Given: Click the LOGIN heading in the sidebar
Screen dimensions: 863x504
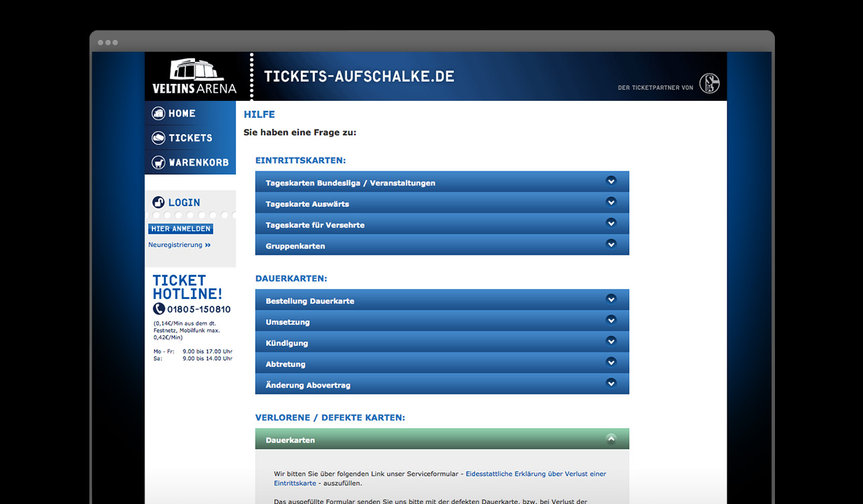Looking at the screenshot, I should pos(184,202).
